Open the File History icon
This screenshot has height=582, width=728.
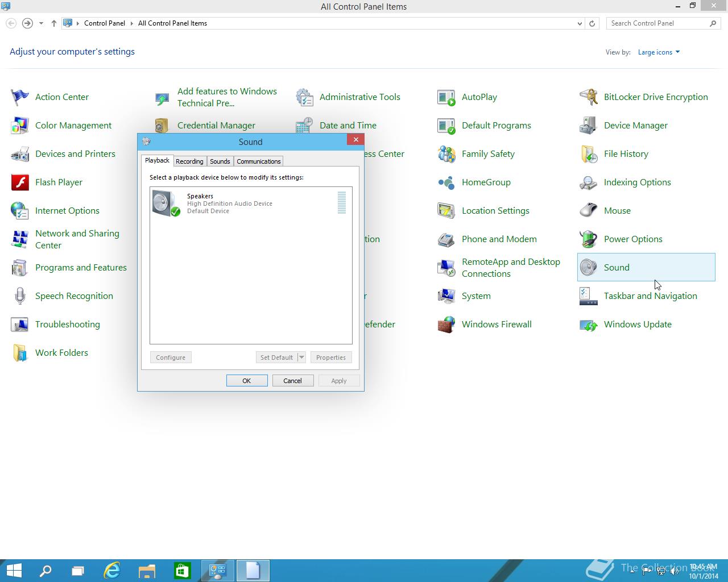pos(589,154)
